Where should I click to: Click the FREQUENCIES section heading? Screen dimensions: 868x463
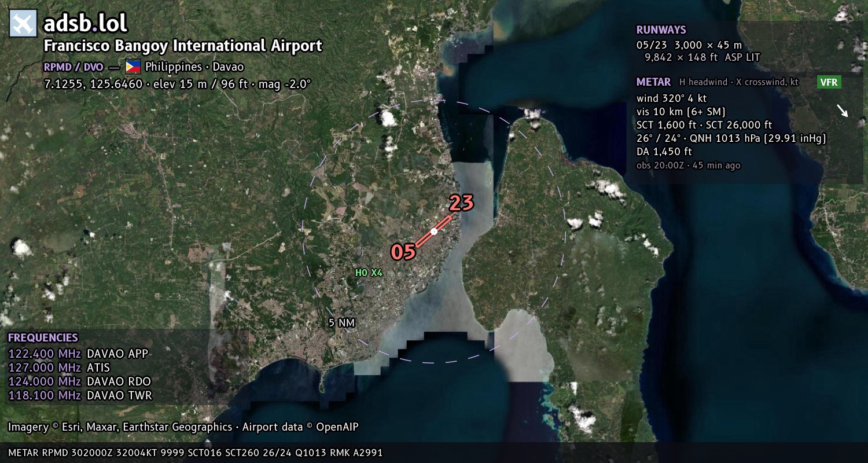[x=43, y=338]
